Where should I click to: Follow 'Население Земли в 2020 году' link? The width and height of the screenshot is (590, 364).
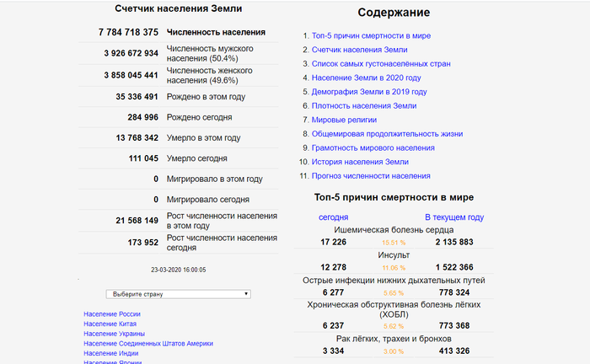tap(366, 78)
